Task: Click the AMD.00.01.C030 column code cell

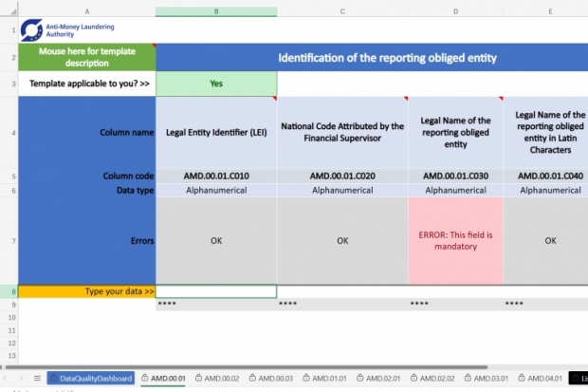Action: pyautogui.click(x=455, y=177)
